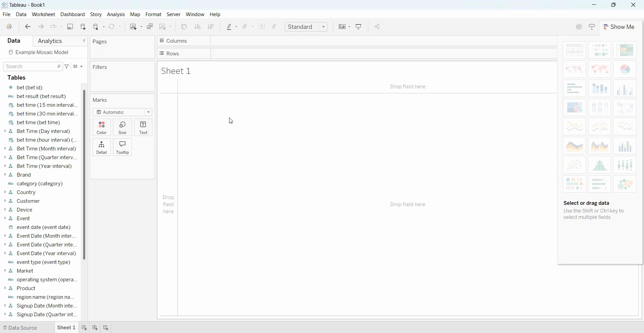Viewport: 644px width, 333px height.
Task: Open the Marks type Automatic dropdown
Action: [122, 112]
